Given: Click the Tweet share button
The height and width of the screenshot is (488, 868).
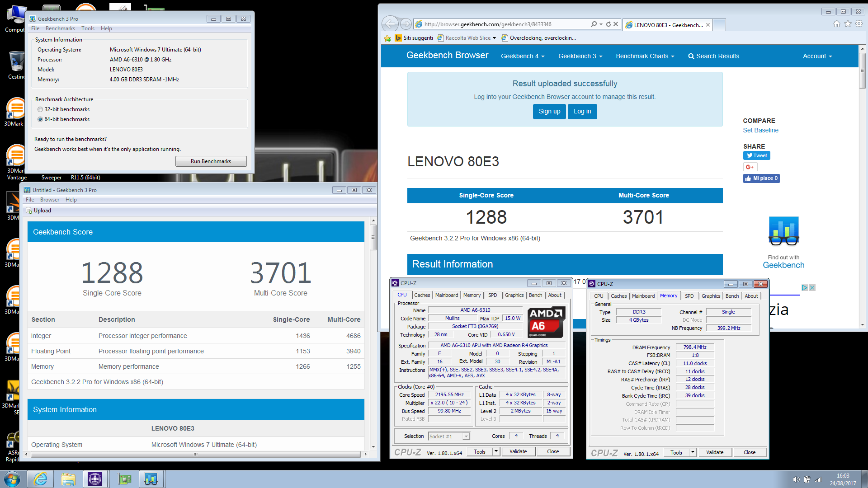Looking at the screenshot, I should click(x=757, y=155).
